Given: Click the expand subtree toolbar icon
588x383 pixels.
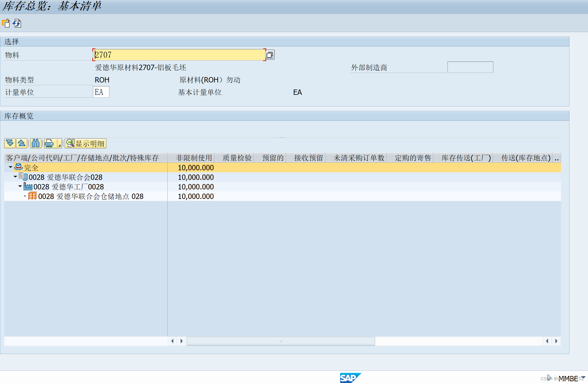Looking at the screenshot, I should tap(10, 143).
